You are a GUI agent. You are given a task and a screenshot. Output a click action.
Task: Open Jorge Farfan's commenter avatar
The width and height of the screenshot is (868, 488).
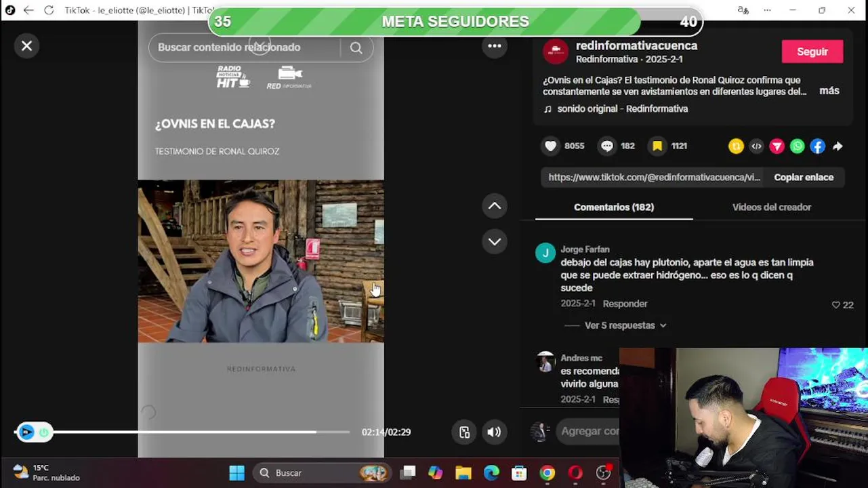545,253
